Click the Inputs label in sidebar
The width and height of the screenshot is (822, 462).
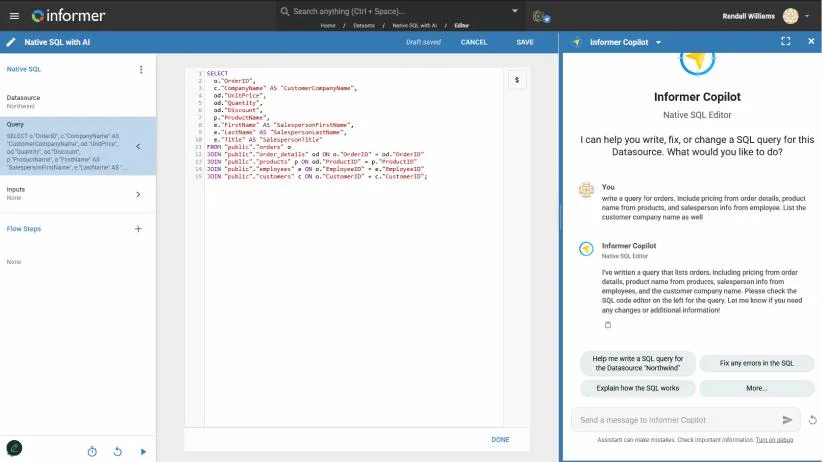point(16,189)
